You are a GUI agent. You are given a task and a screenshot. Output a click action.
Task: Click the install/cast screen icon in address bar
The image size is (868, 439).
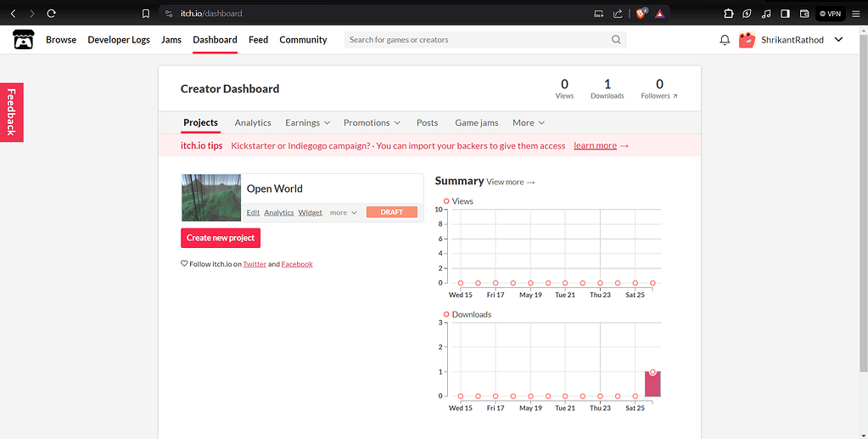[599, 14]
